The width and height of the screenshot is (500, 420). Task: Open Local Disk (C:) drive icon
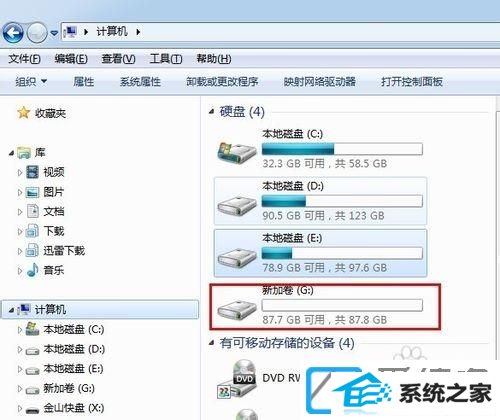point(237,152)
